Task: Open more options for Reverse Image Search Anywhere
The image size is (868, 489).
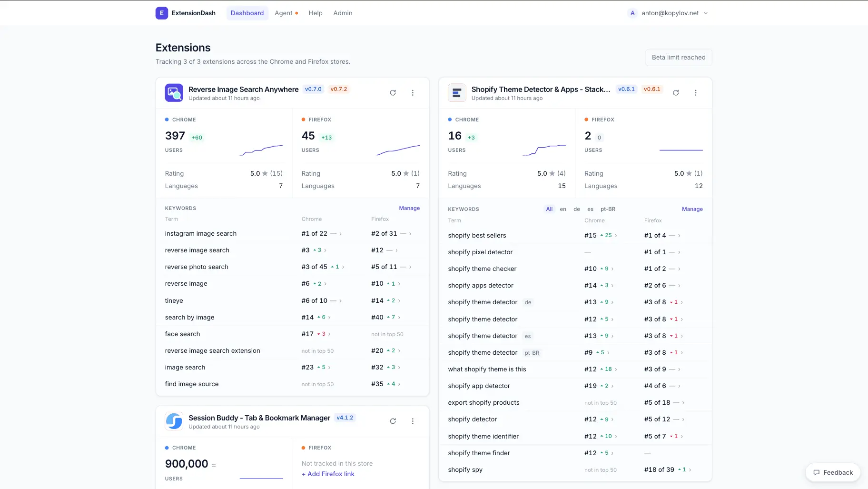Action: 413,93
